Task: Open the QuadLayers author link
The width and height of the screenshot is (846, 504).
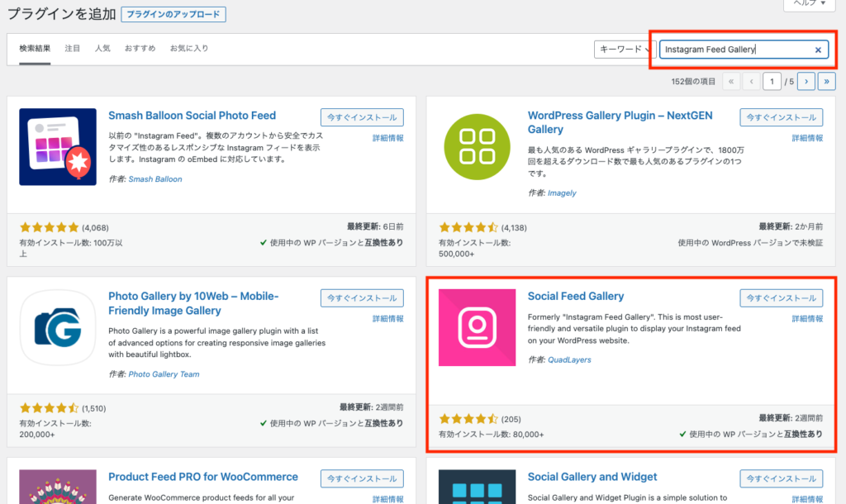Action: click(x=569, y=360)
